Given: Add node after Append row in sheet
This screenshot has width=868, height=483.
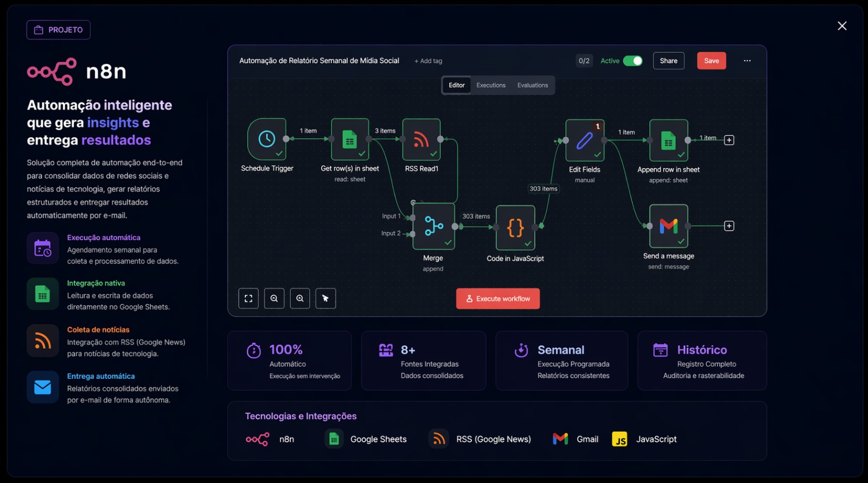Looking at the screenshot, I should click(x=729, y=140).
